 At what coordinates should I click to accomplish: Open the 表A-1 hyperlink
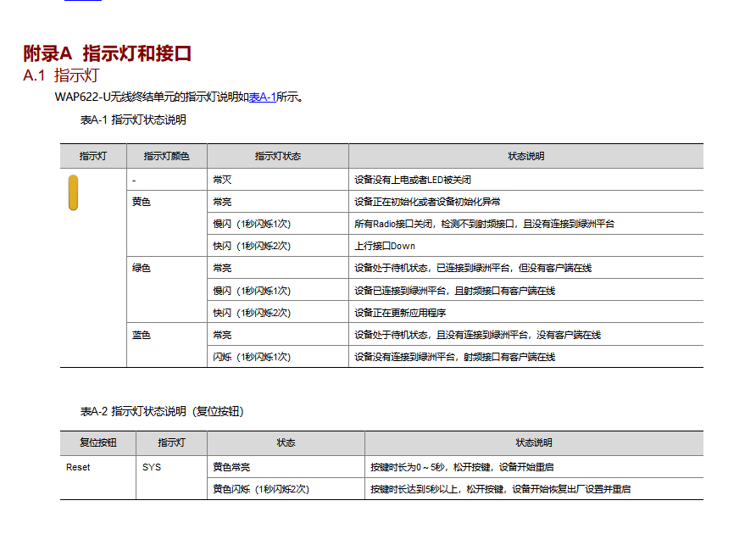point(262,97)
